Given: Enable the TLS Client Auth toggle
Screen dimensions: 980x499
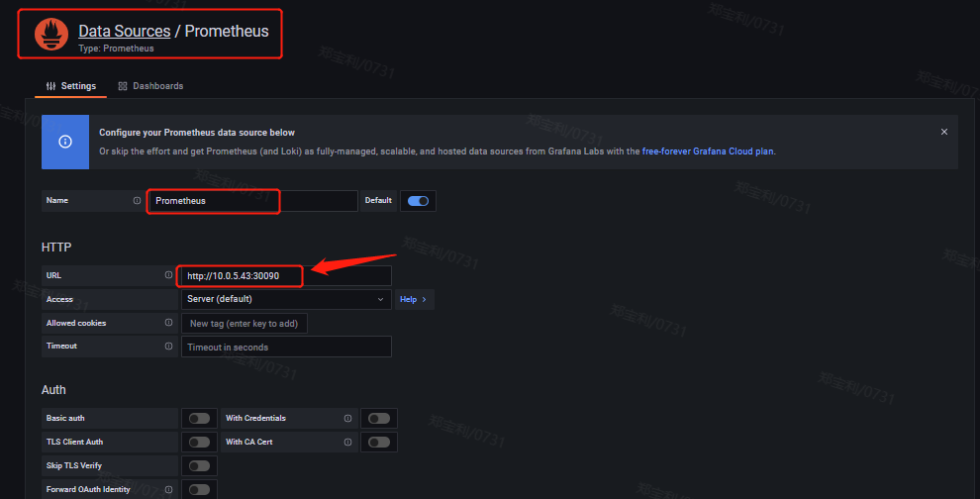Looking at the screenshot, I should [199, 443].
